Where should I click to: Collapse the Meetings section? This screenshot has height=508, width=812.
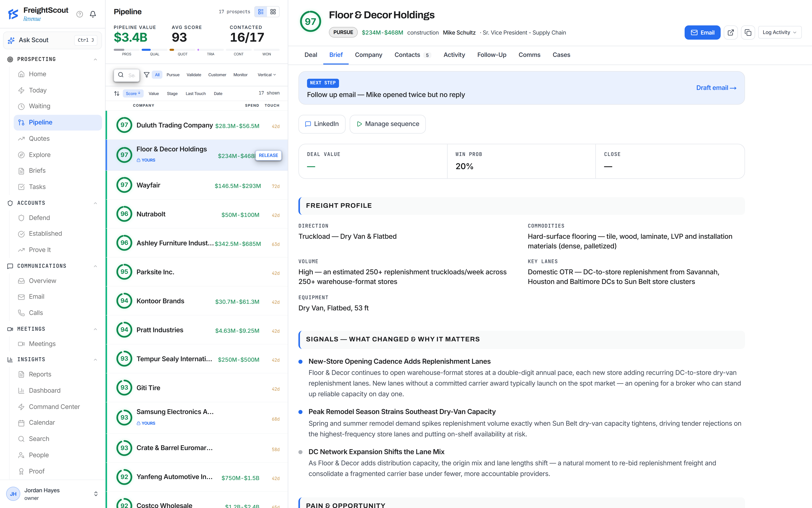tap(95, 329)
